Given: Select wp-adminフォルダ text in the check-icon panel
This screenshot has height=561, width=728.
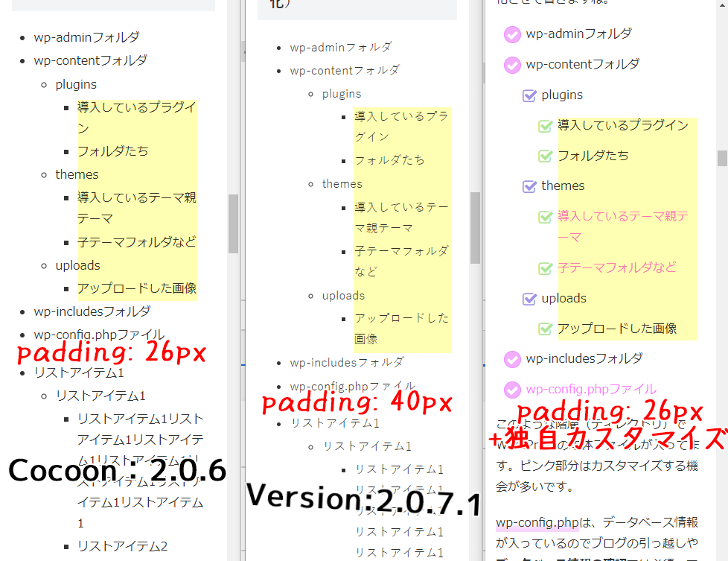Looking at the screenshot, I should [x=579, y=34].
